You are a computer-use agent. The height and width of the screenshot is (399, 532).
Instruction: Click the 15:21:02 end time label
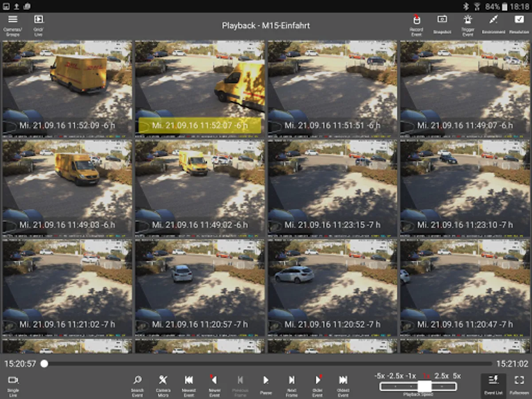coord(512,364)
